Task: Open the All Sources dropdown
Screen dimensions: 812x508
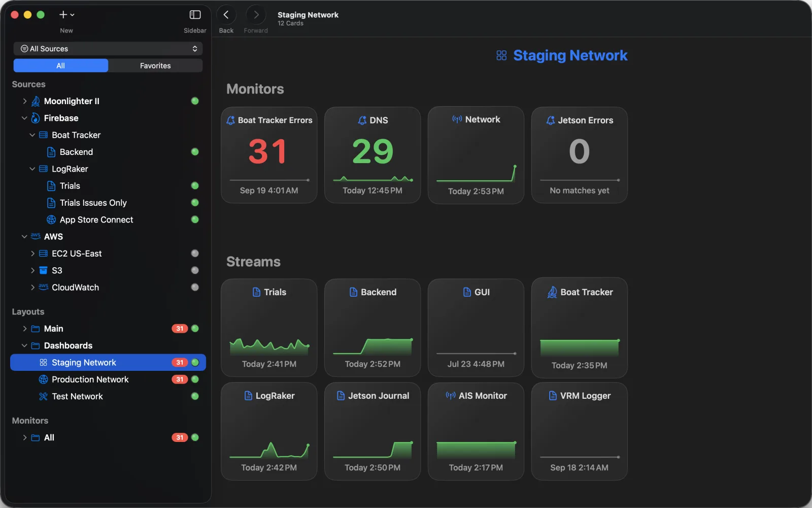Action: click(x=108, y=49)
